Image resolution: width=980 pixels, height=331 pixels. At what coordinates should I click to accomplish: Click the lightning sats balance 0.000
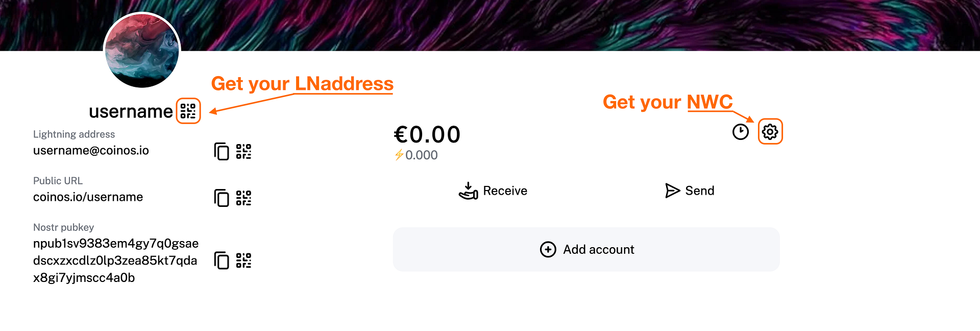point(421,155)
